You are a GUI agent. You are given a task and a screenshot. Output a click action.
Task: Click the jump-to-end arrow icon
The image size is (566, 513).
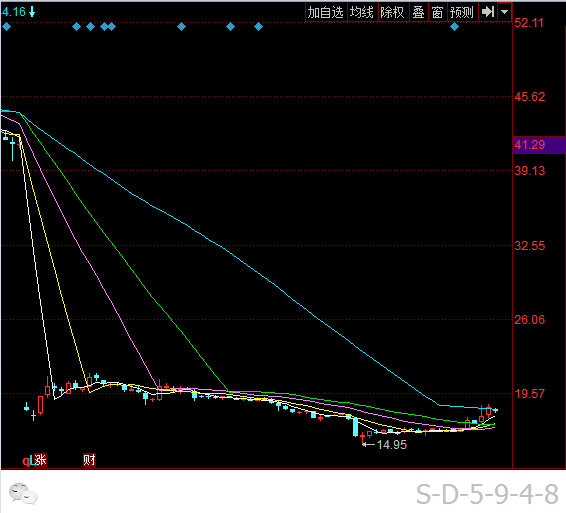tap(488, 12)
